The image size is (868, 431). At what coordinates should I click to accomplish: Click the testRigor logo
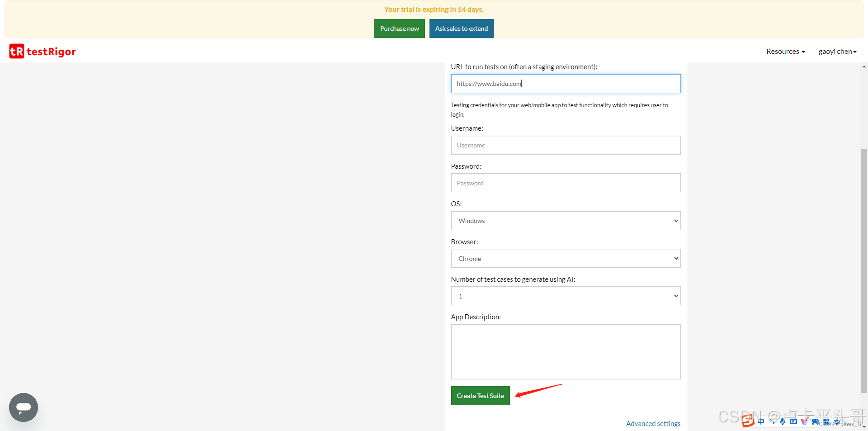42,52
